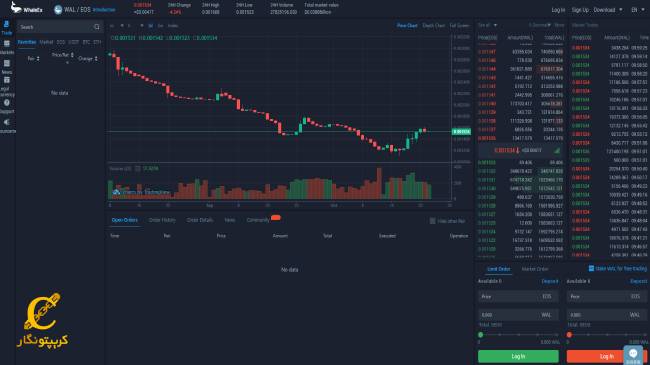Viewport: 650px width, 365px height.
Task: Click the WAL coin icon in header
Action: coord(58,10)
